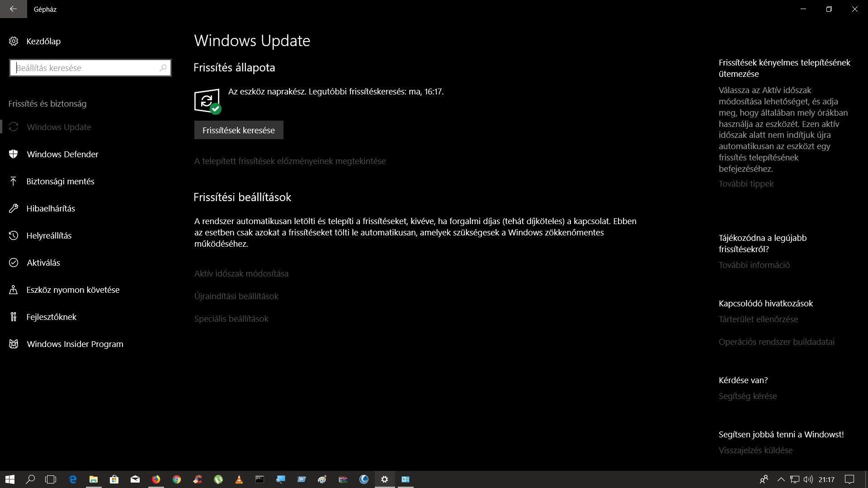Image resolution: width=868 pixels, height=488 pixels.
Task: Launch CCleaner from taskbar
Action: pos(198,479)
